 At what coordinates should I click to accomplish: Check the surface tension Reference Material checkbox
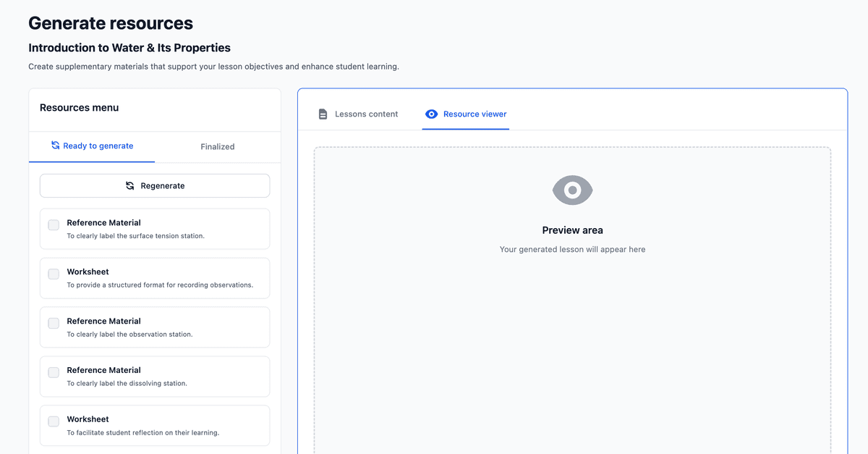pos(54,224)
